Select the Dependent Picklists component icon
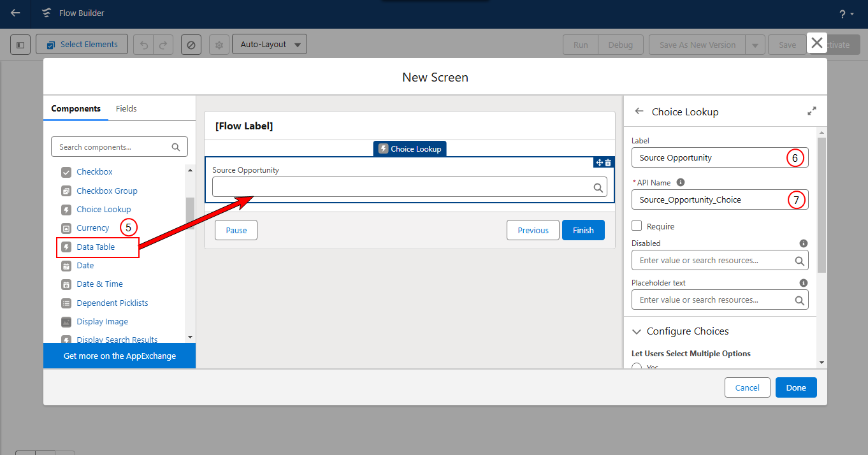Viewport: 868px width, 455px height. click(x=66, y=303)
